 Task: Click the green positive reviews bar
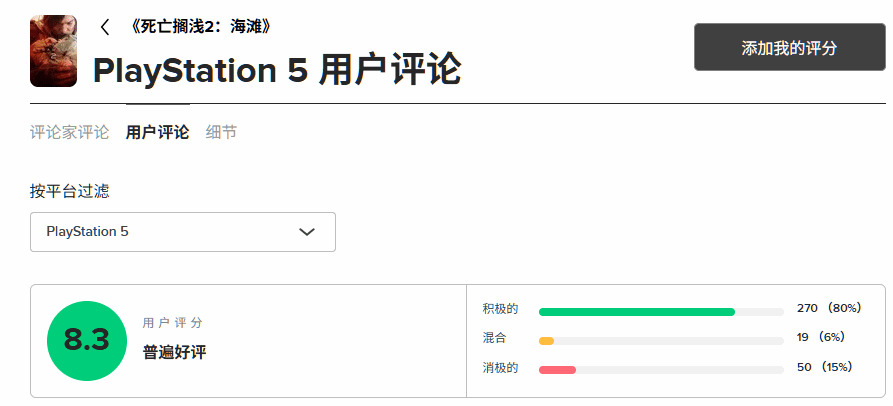(637, 312)
